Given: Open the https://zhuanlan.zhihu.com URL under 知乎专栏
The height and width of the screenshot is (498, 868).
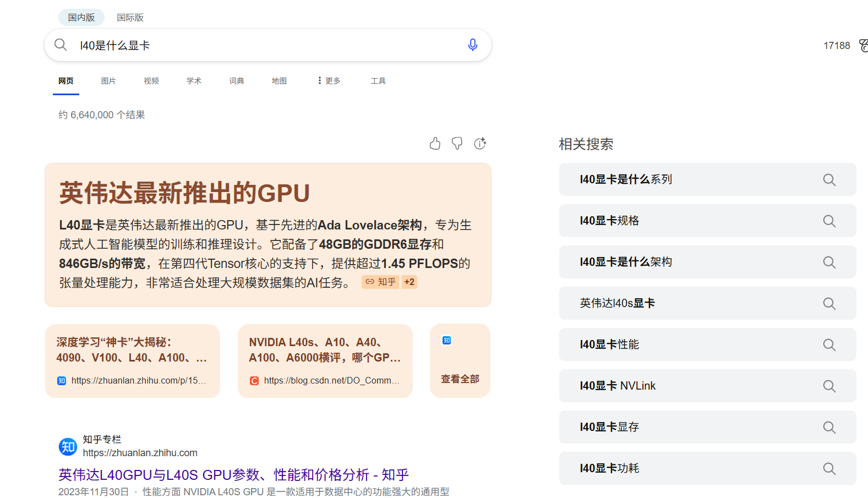Looking at the screenshot, I should [x=140, y=453].
